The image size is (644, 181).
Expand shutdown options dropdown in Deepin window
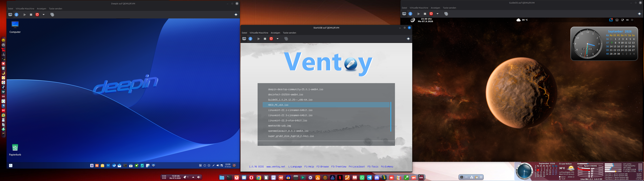coord(43,15)
